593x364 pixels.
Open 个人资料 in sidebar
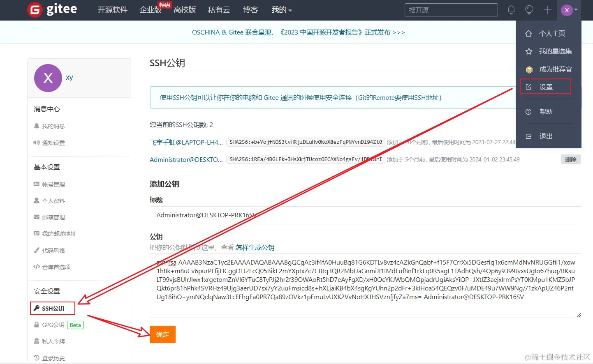[53, 201]
